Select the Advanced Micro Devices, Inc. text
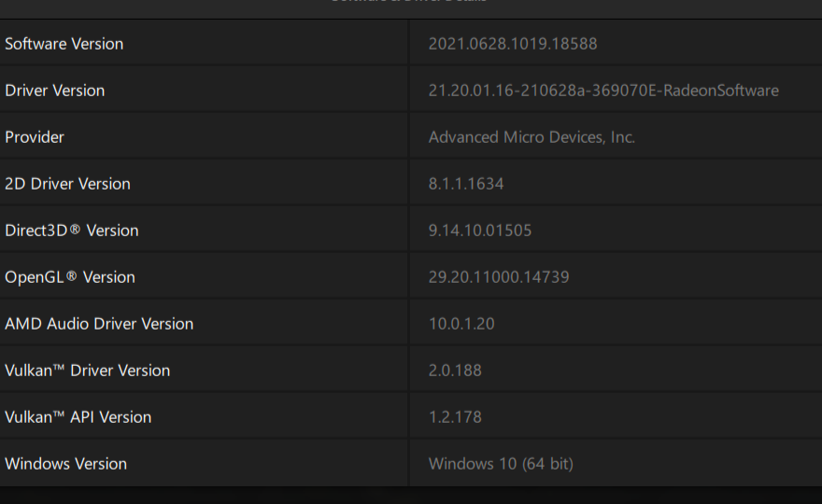 531,137
